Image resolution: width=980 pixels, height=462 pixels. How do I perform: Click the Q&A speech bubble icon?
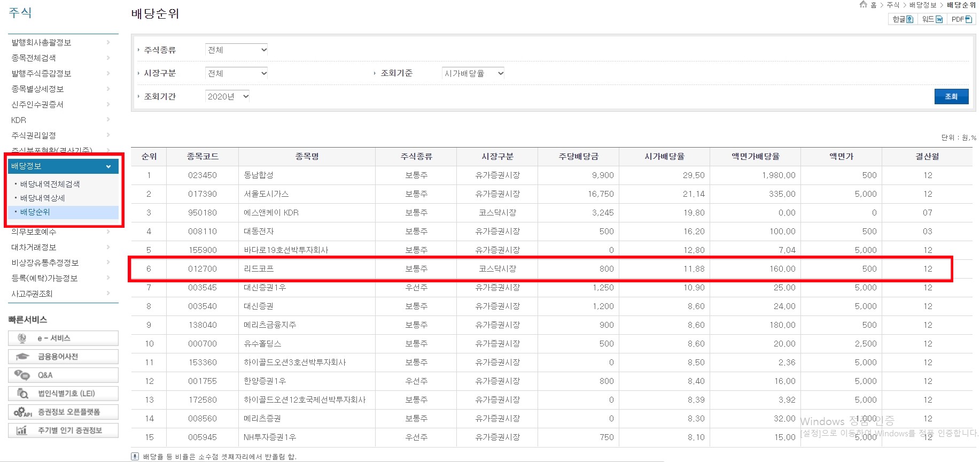pos(22,375)
